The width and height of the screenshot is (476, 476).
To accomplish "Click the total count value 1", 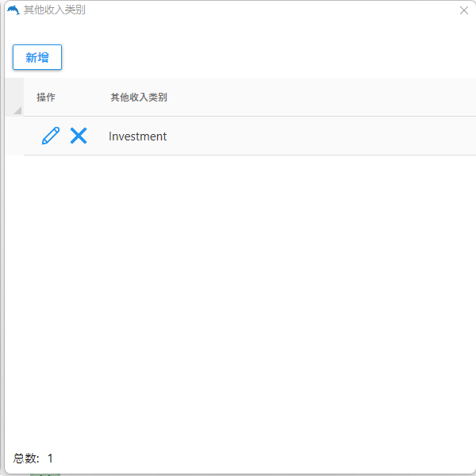I will (x=50, y=459).
